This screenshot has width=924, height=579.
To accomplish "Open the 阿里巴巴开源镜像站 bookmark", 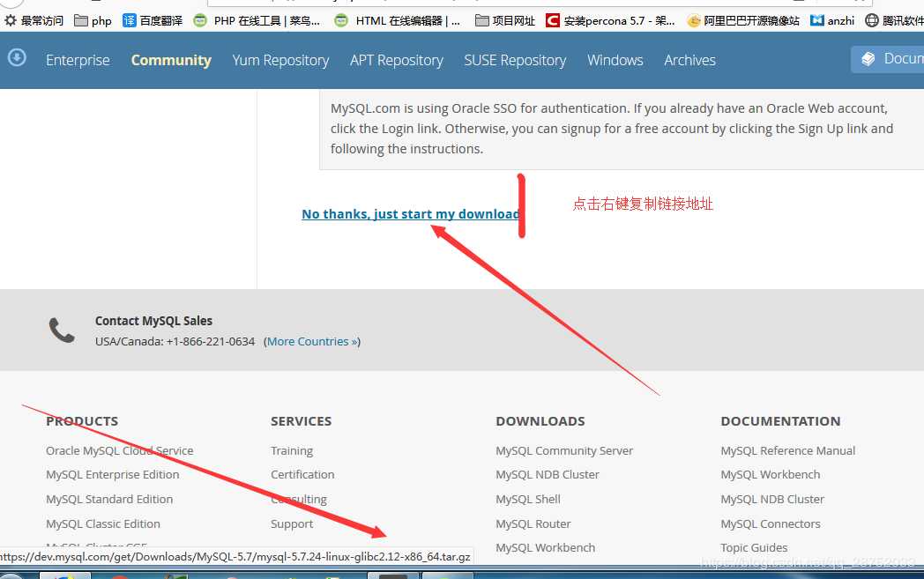I will 743,20.
